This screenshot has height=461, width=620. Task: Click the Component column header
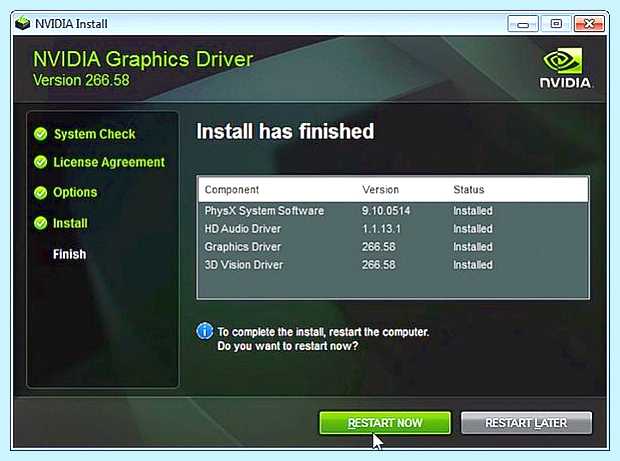click(x=232, y=190)
